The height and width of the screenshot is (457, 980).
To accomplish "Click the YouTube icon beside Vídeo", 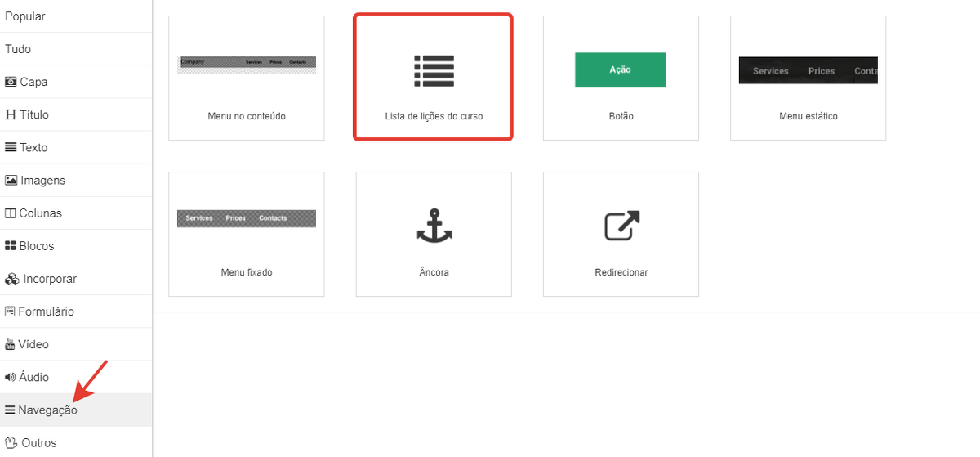I will click(11, 345).
